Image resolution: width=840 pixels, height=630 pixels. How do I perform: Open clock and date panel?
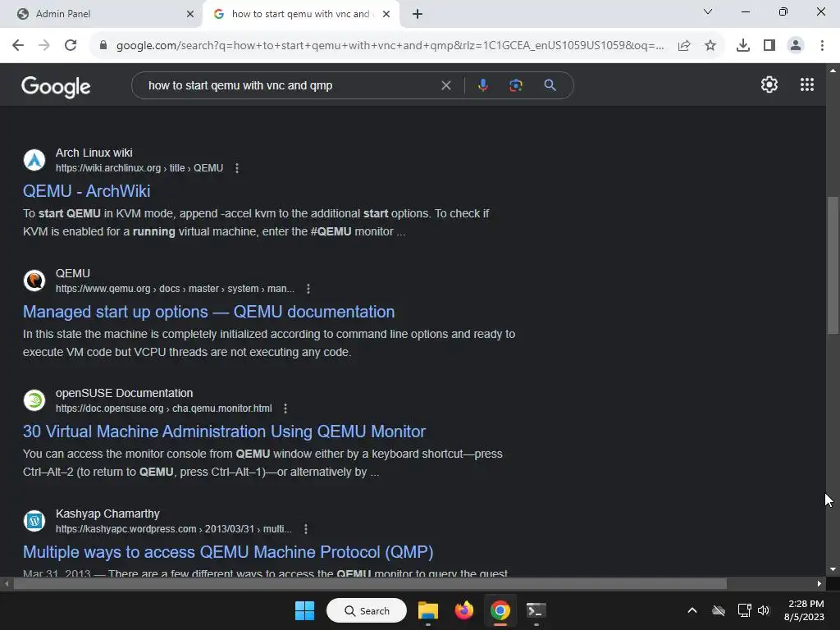804,610
